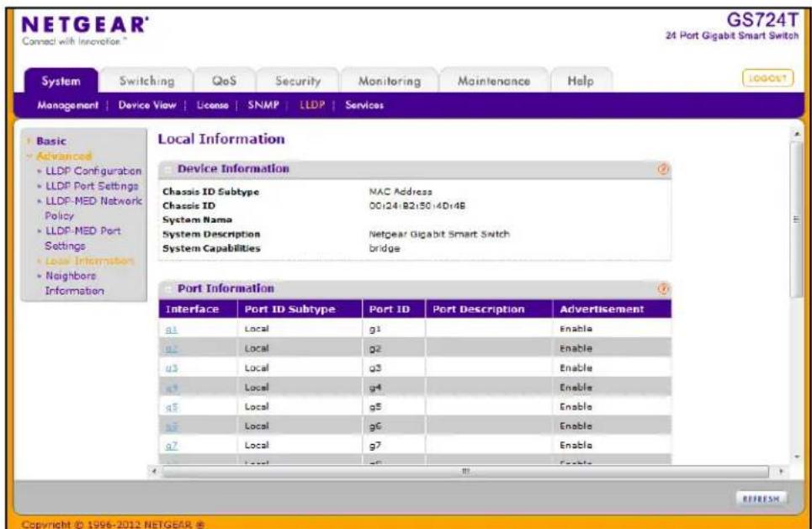Click interface link g4
The width and height of the screenshot is (812, 529).
pos(172,388)
